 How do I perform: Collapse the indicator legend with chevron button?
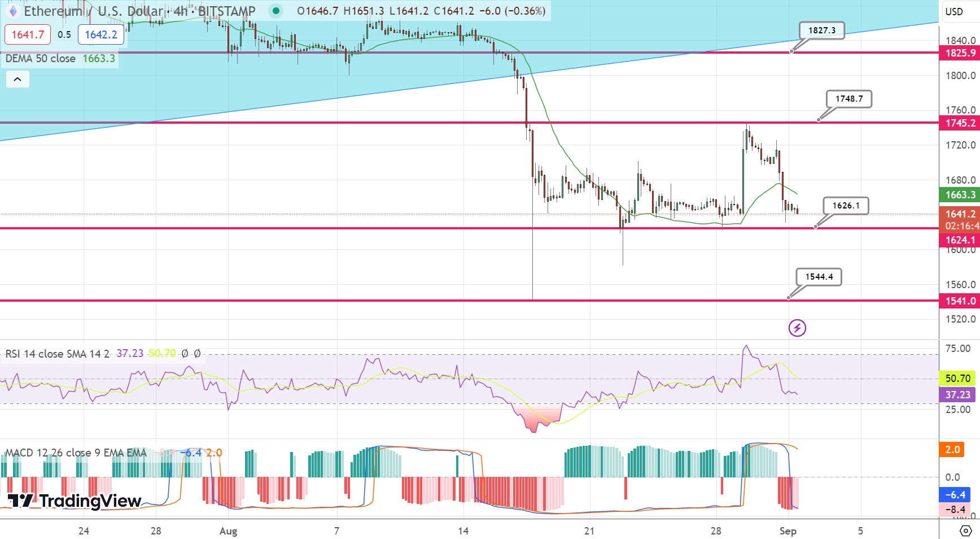(x=17, y=79)
